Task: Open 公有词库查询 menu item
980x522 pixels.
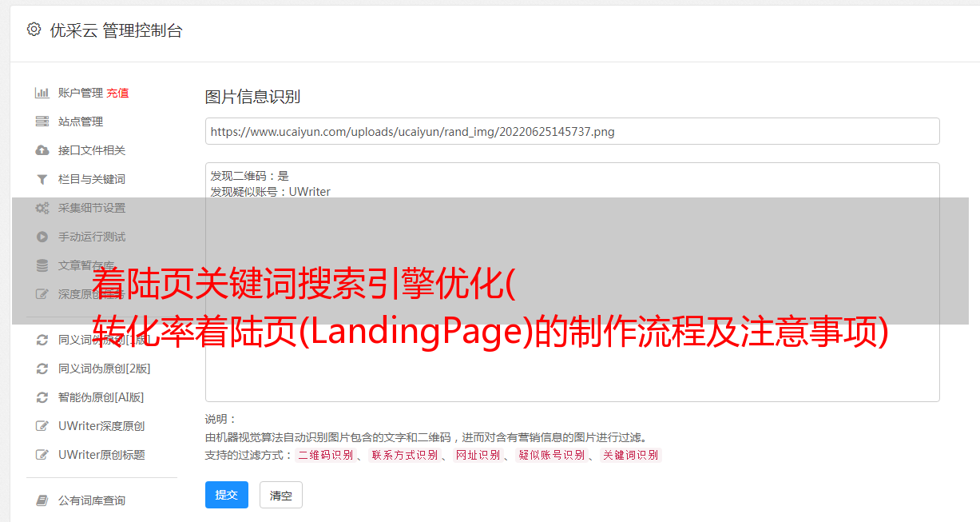Action: [x=92, y=500]
